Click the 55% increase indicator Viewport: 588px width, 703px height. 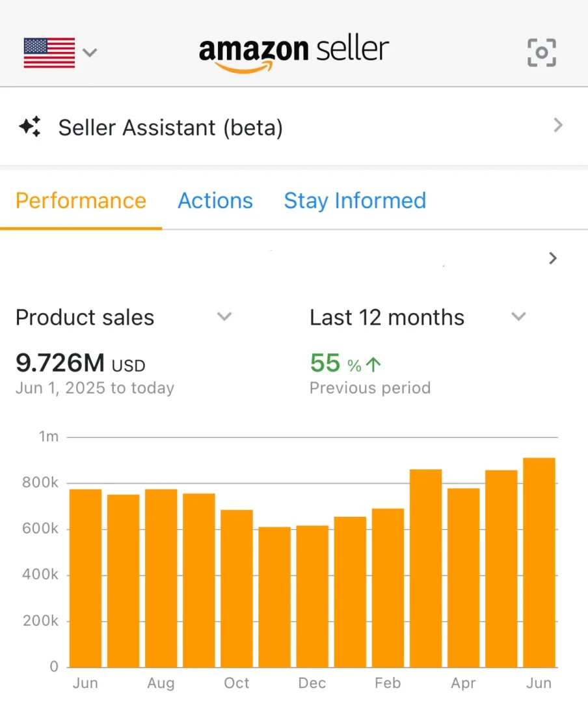(x=345, y=363)
